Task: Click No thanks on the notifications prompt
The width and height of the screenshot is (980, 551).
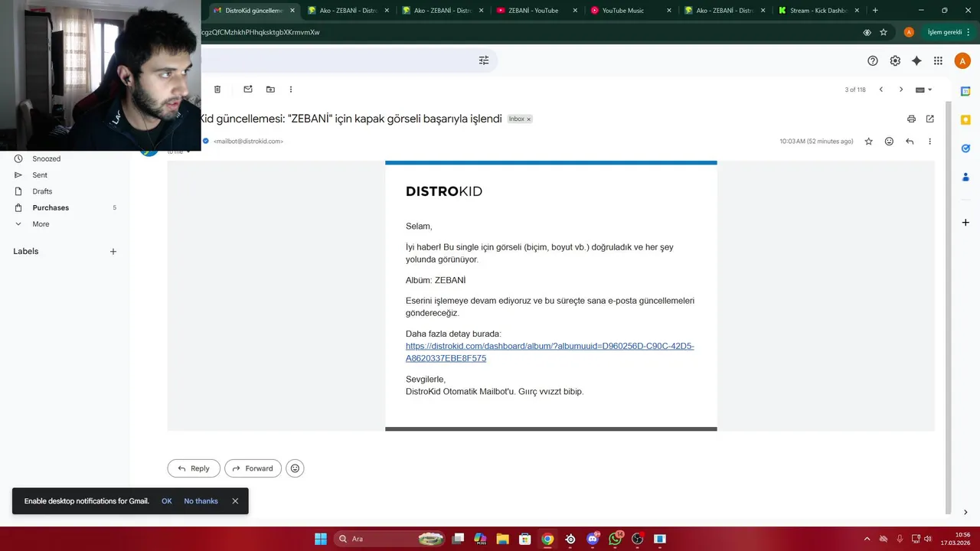Action: [201, 501]
